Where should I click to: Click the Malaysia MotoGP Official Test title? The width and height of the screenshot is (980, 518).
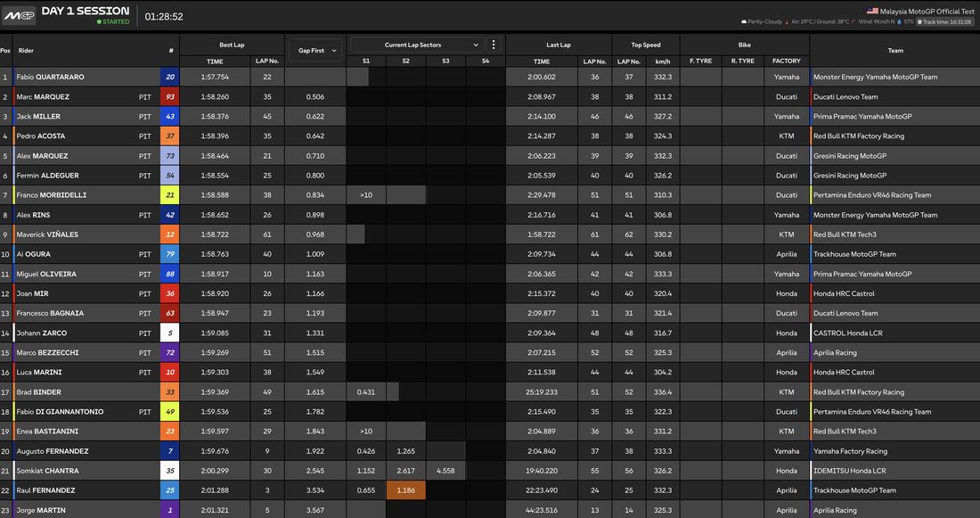pos(927,12)
